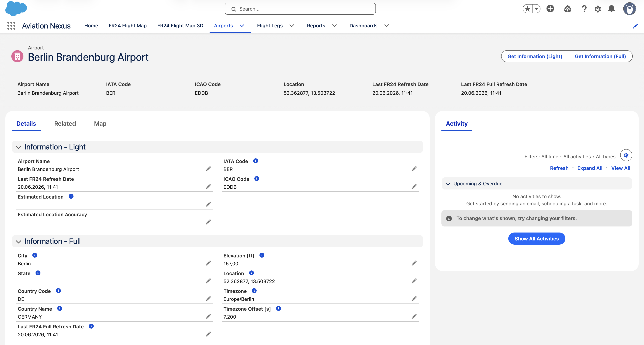Edit the Estimated Location pencil
The image size is (644, 345).
(x=208, y=204)
